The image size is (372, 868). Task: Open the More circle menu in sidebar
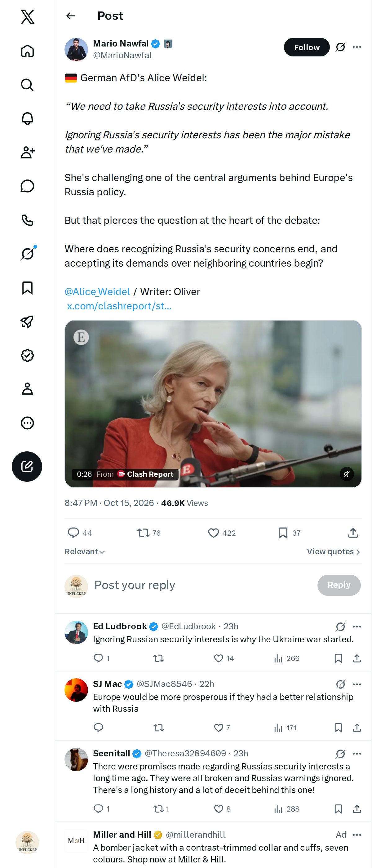click(x=27, y=423)
